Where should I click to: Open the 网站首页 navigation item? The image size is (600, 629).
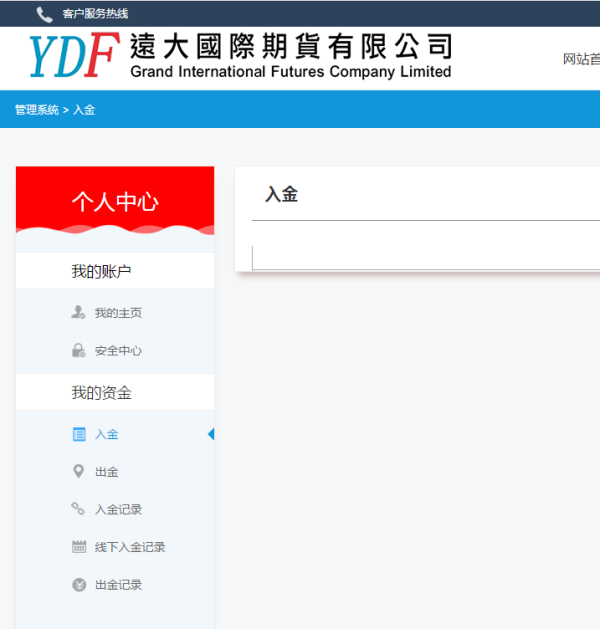tap(581, 59)
